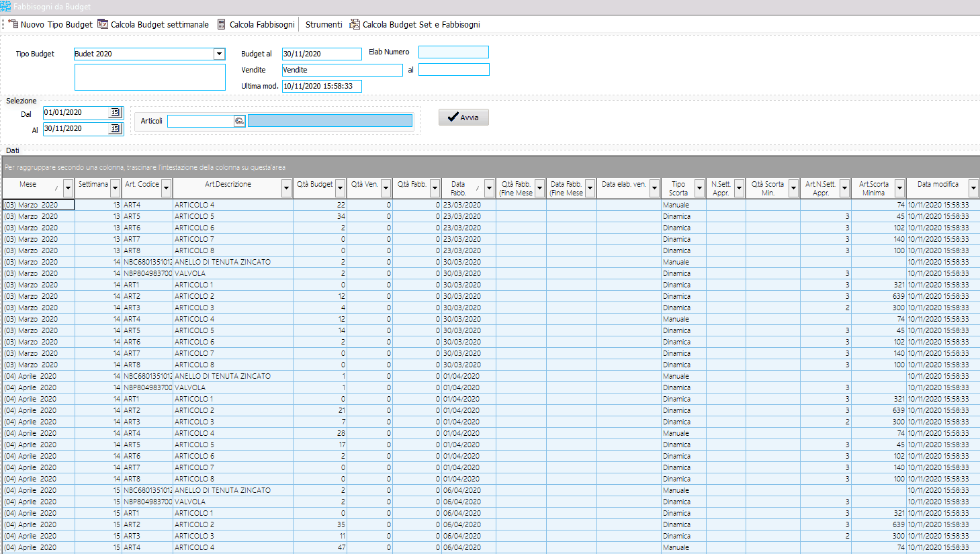Open calendar picker for Dal date
The height and width of the screenshot is (554, 980).
115,112
